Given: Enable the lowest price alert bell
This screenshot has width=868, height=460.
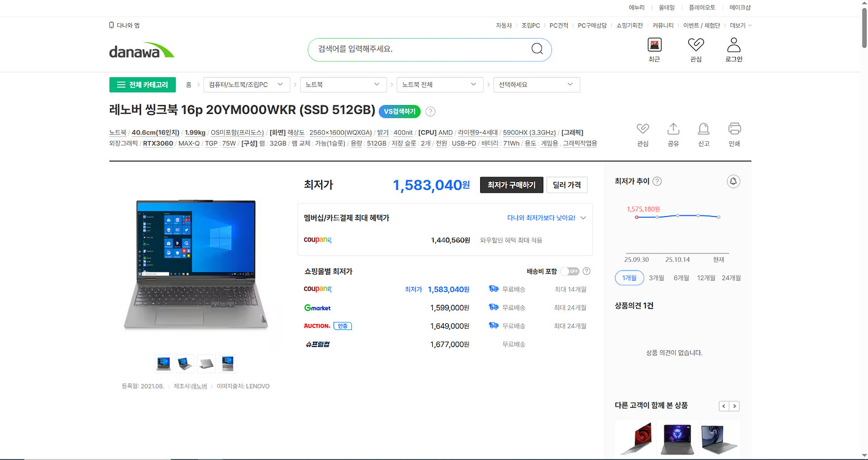Looking at the screenshot, I should pos(733,181).
